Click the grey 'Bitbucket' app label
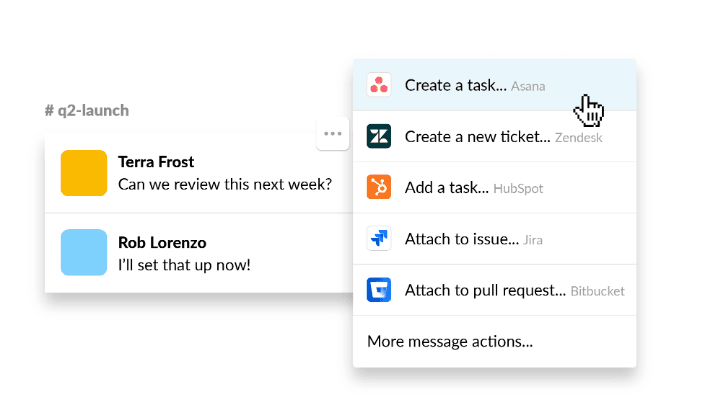 (x=597, y=291)
